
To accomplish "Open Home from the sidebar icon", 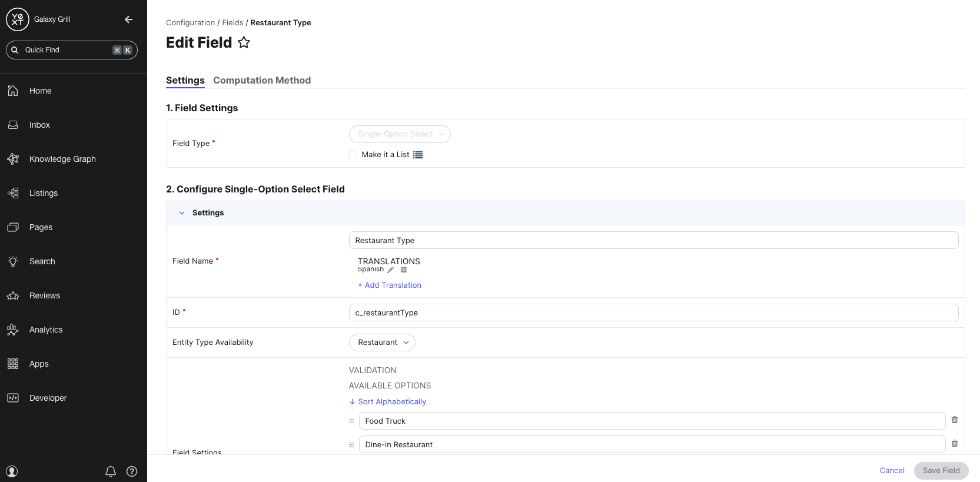I will (13, 91).
